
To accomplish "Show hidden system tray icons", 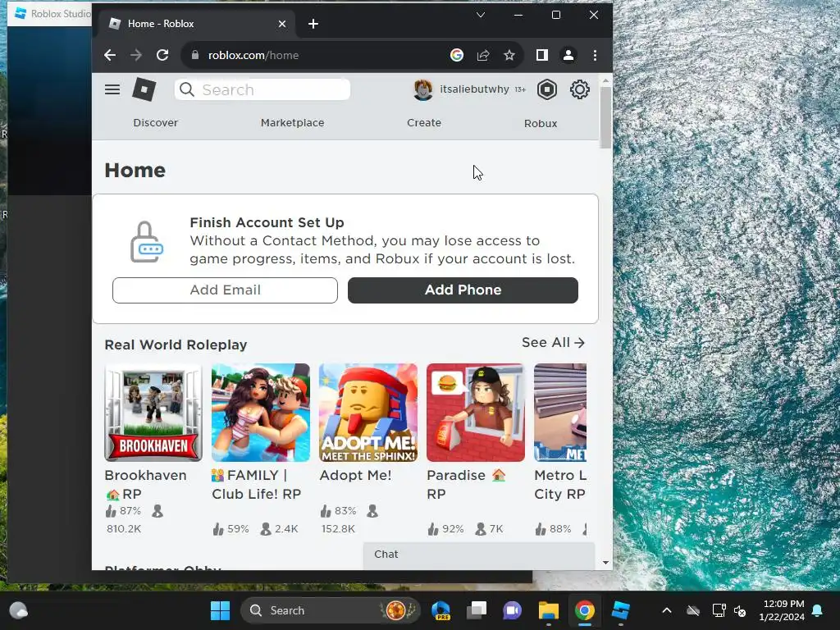I will pos(666,610).
